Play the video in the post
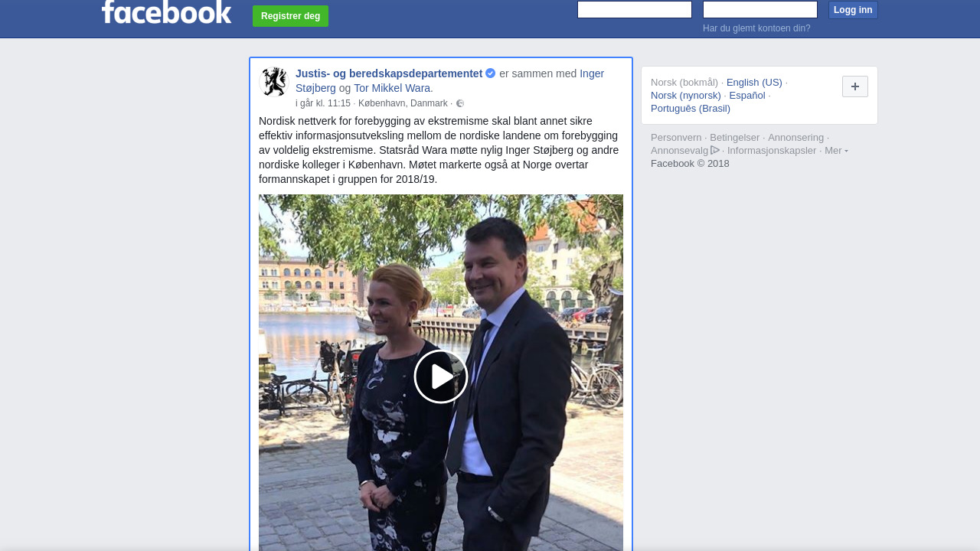This screenshot has width=980, height=551. pos(441,377)
